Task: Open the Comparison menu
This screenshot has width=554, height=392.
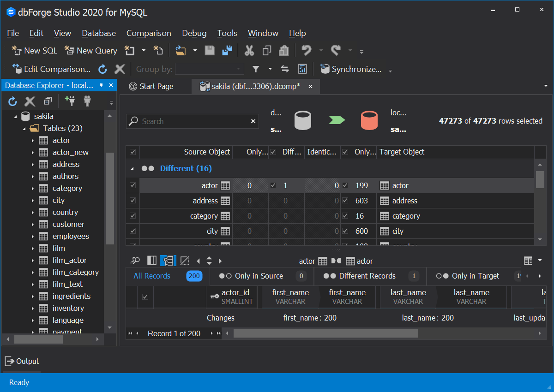Action: pos(149,33)
